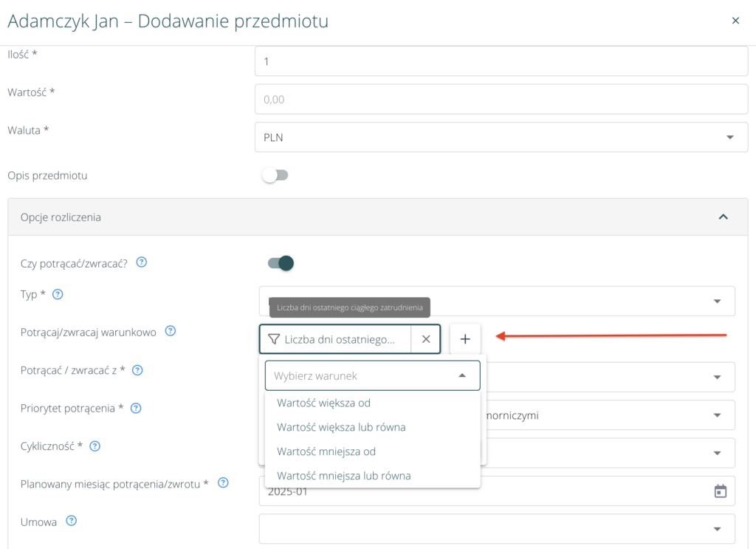Close the Dodawanie przedmiotu dialog
The image size is (756, 549).
tap(735, 21)
